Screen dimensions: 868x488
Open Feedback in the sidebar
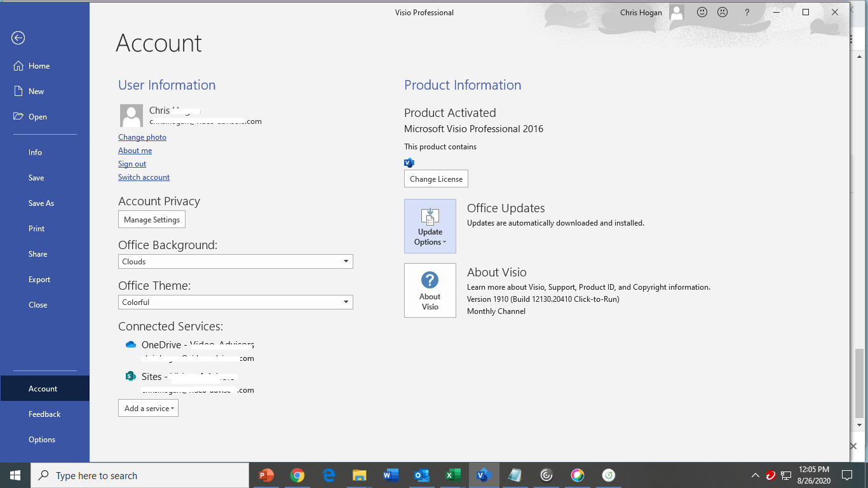44,414
